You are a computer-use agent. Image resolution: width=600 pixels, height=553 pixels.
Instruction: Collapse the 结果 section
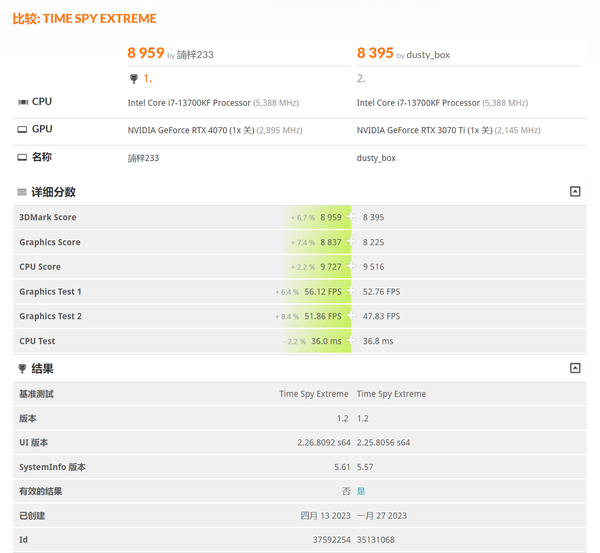(x=575, y=368)
